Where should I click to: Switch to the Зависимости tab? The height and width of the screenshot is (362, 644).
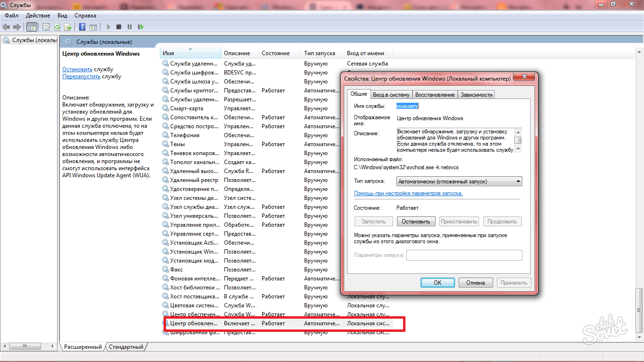coord(476,95)
